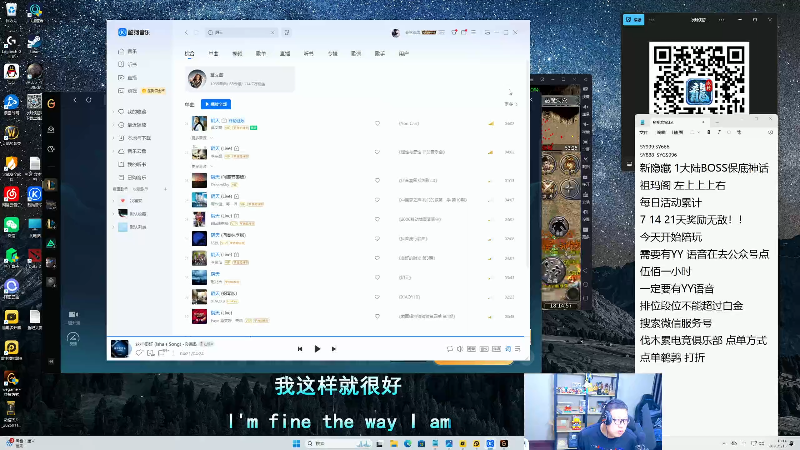Play the previous track in Kugou player
This screenshot has height=450, width=800.
[299, 349]
